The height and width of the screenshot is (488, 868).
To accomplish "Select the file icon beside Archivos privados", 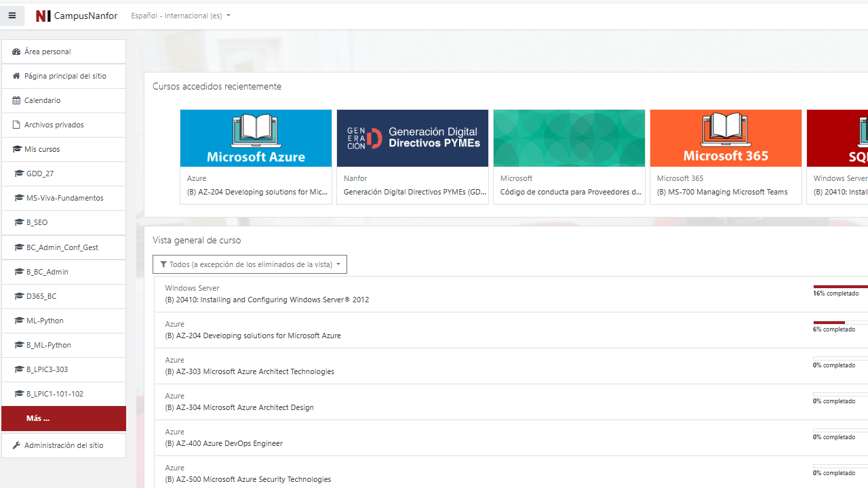I will [16, 125].
